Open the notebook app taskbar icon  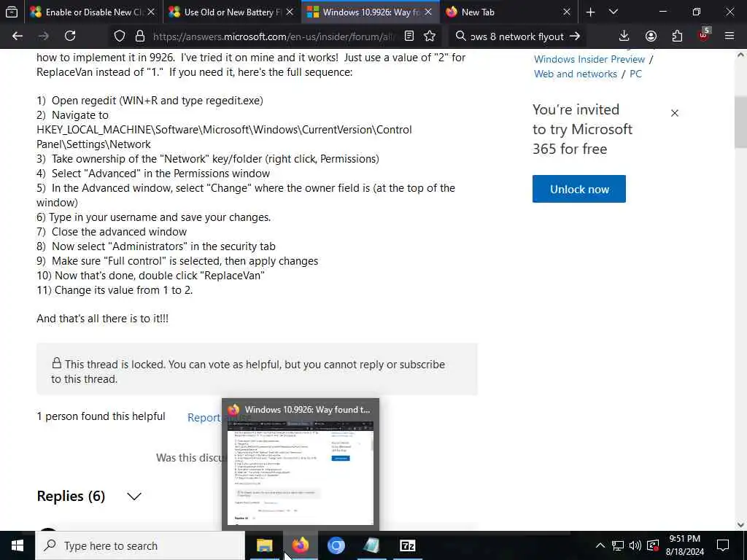coord(371,545)
